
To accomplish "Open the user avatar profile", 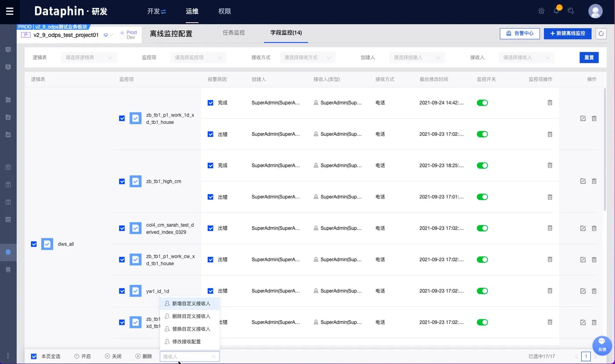I will tap(595, 11).
